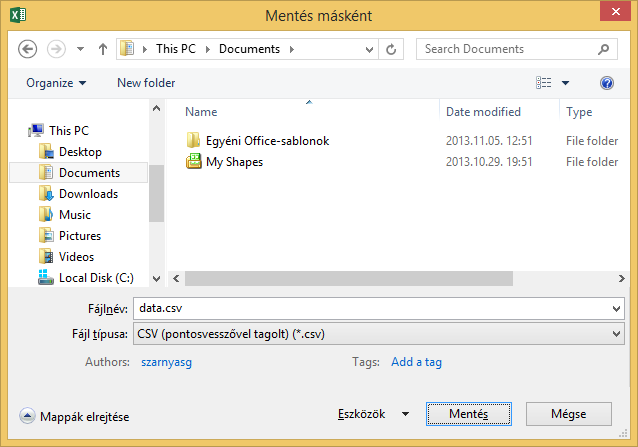Click the Up one level arrow
The width and height of the screenshot is (638, 447).
tap(103, 48)
